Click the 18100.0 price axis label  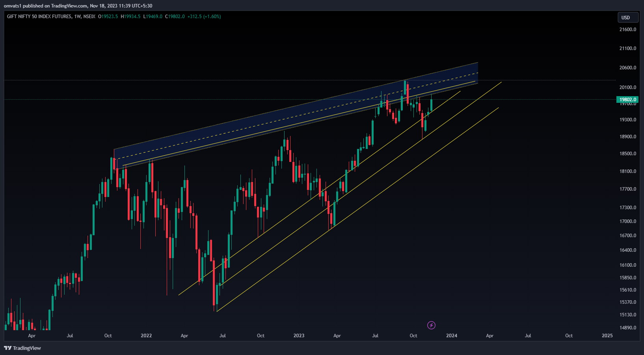tap(628, 171)
